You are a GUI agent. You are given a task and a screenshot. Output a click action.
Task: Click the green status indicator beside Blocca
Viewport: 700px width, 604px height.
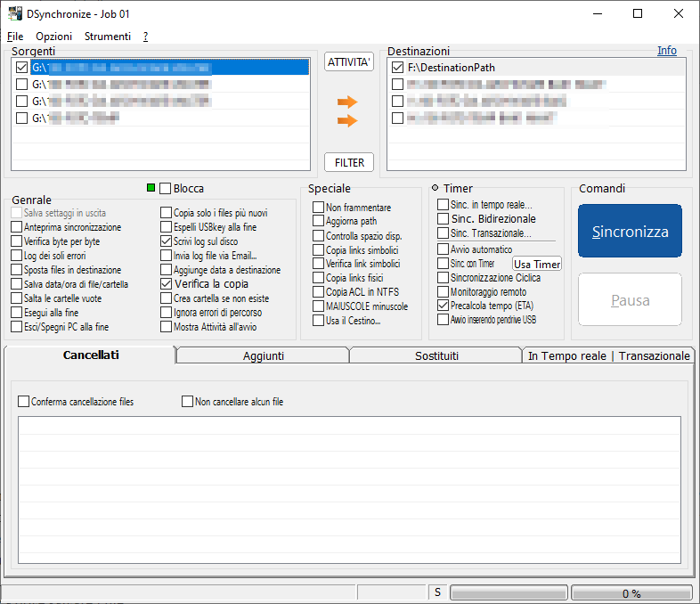[151, 188]
